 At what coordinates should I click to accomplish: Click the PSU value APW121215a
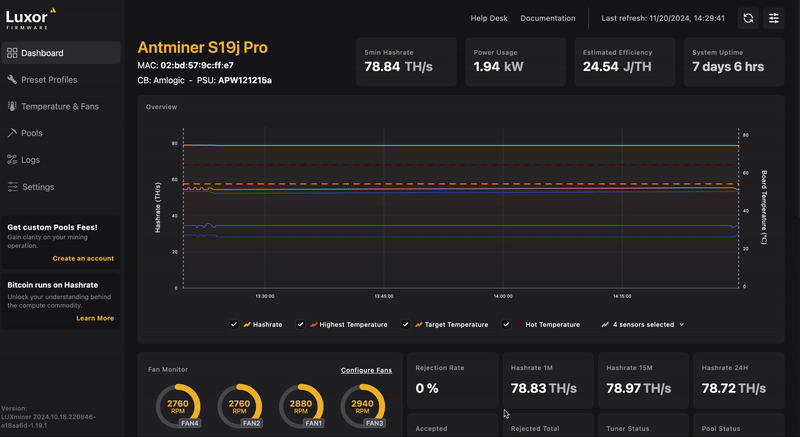pyautogui.click(x=245, y=80)
